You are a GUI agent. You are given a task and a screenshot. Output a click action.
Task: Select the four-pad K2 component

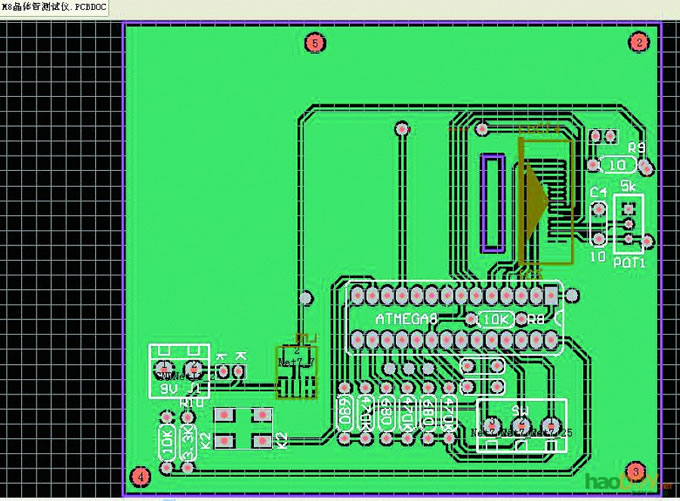coord(244,427)
